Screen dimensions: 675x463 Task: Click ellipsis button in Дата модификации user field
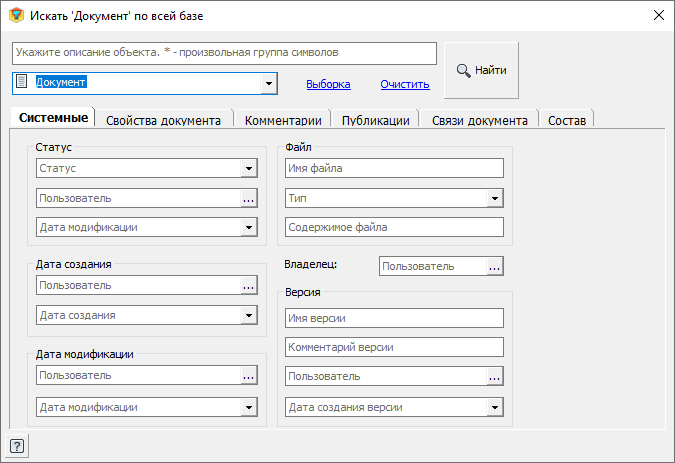[249, 376]
